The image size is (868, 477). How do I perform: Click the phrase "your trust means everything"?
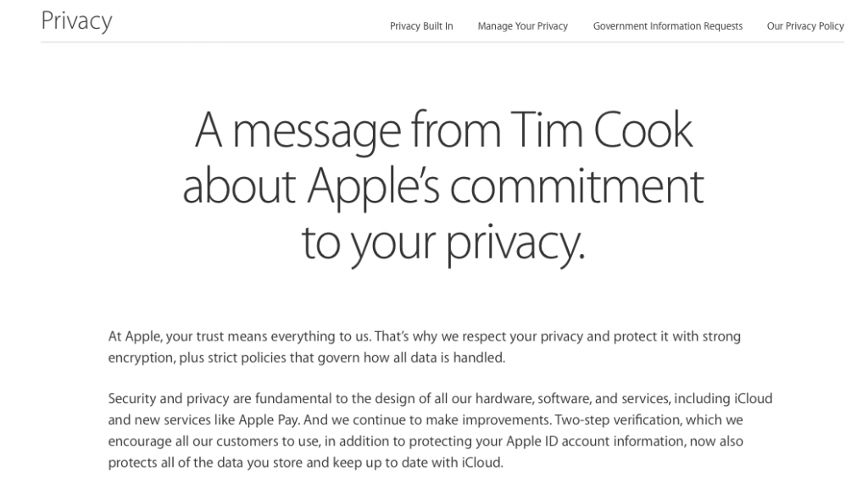pyautogui.click(x=248, y=337)
